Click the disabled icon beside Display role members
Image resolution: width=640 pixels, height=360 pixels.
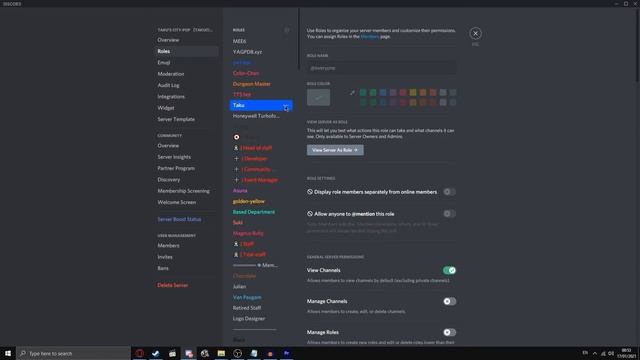[310, 191]
